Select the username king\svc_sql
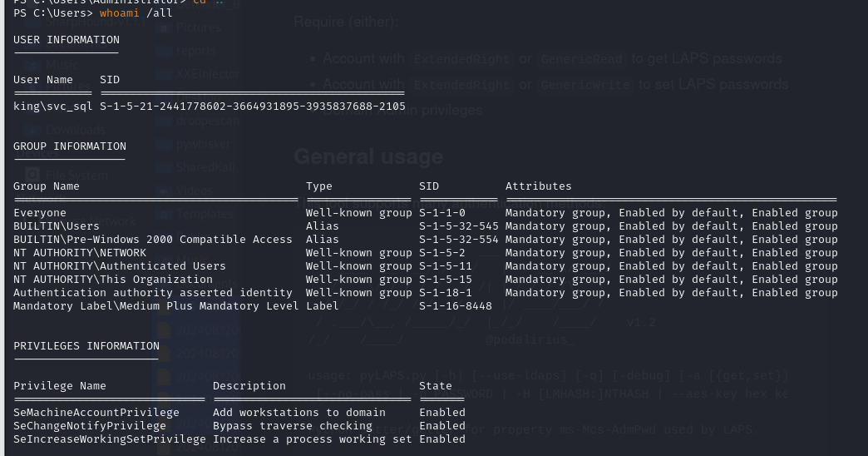 pos(53,107)
